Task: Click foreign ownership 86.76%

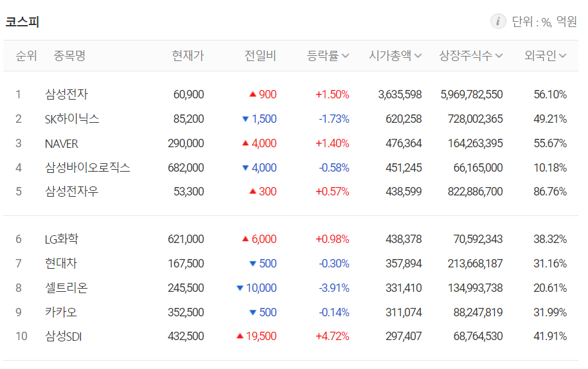Action: point(550,192)
